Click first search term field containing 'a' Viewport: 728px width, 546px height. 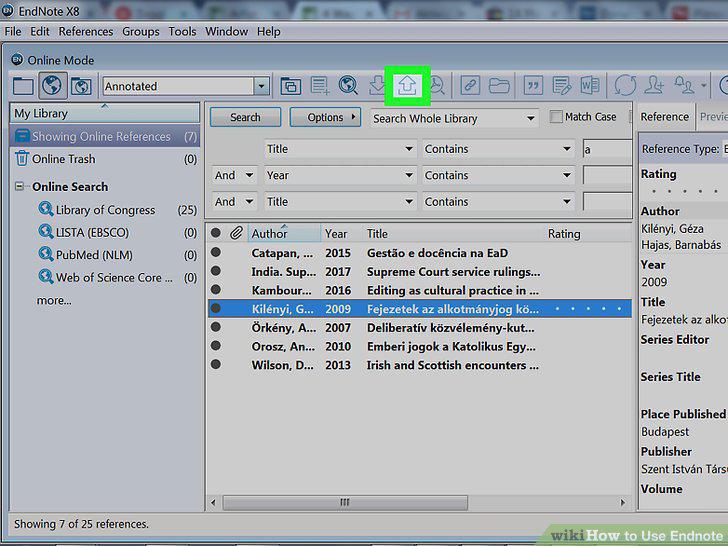pos(607,150)
